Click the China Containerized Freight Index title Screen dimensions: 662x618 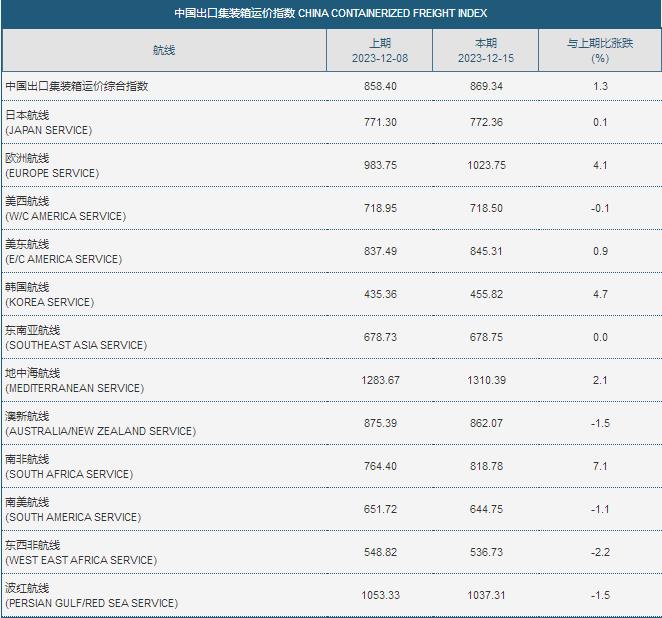click(x=331, y=13)
